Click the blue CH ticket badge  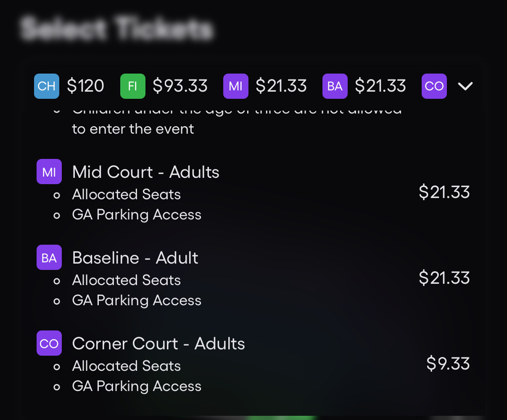pyautogui.click(x=47, y=86)
